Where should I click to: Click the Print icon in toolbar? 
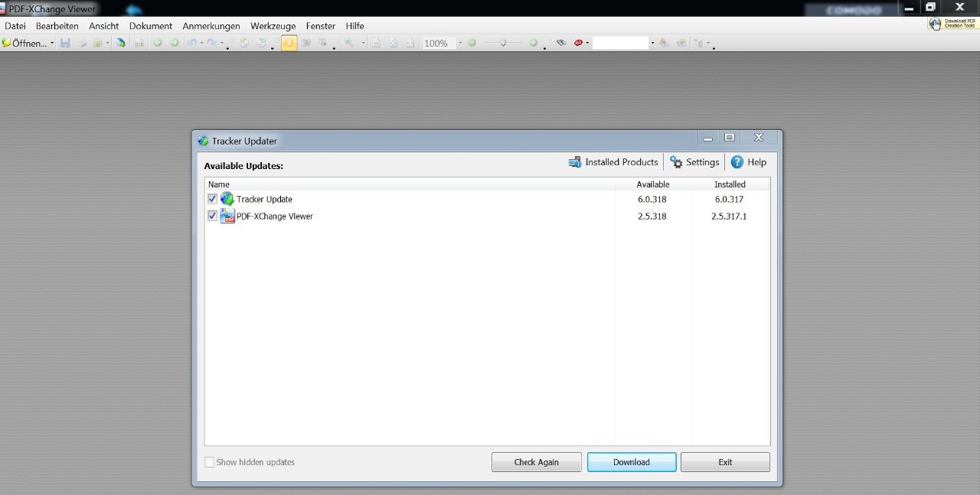[x=83, y=43]
